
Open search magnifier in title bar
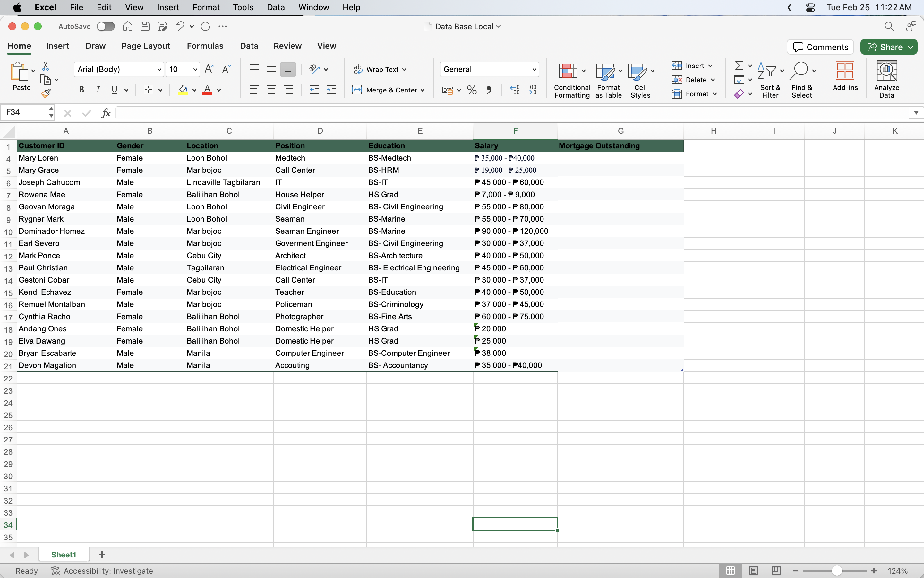tap(889, 26)
